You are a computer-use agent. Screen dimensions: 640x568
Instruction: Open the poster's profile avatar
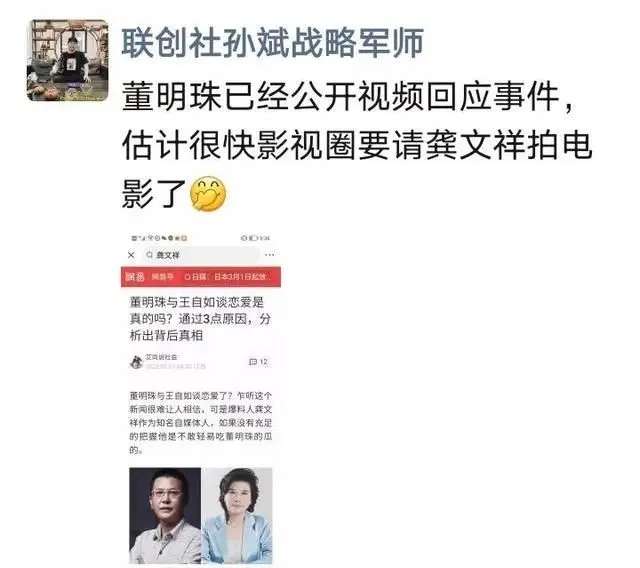click(68, 60)
